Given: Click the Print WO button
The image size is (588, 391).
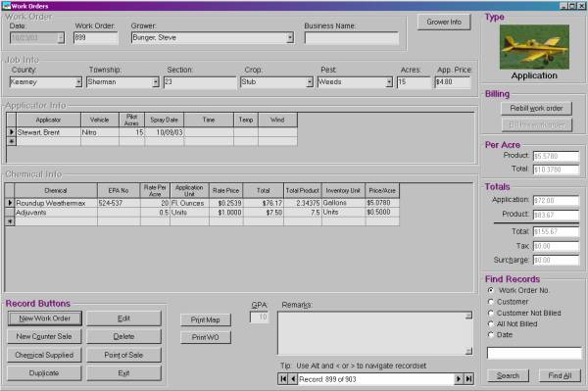Looking at the screenshot, I should click(x=206, y=337).
